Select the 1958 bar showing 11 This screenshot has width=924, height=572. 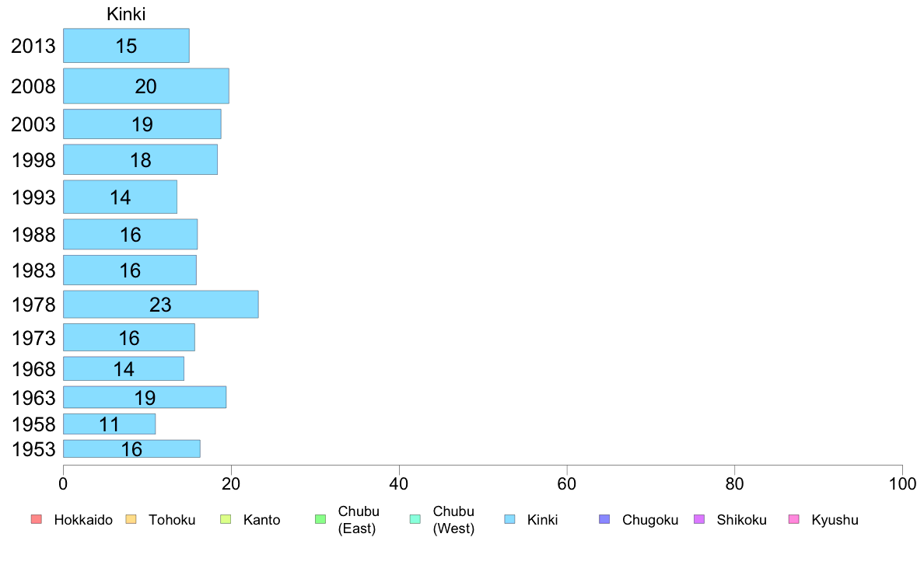point(109,424)
